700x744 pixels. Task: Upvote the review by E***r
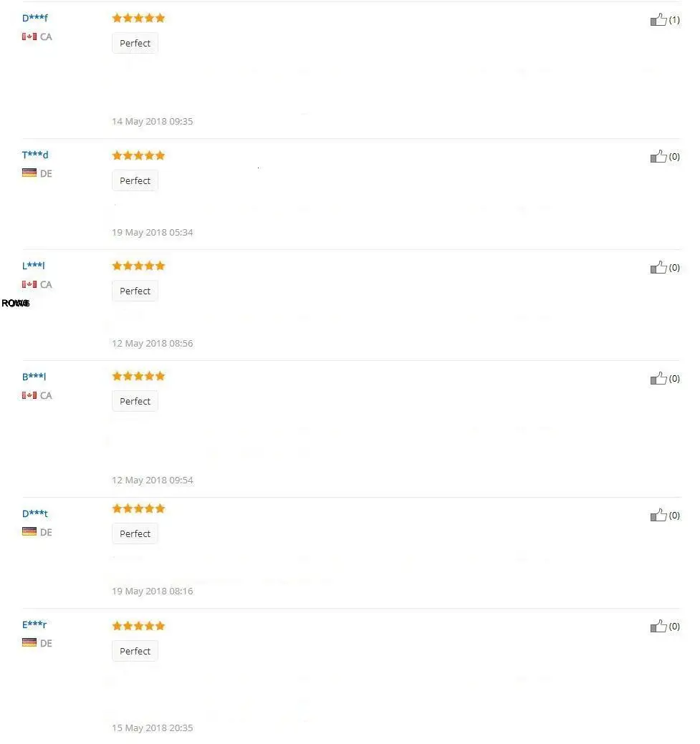(658, 627)
